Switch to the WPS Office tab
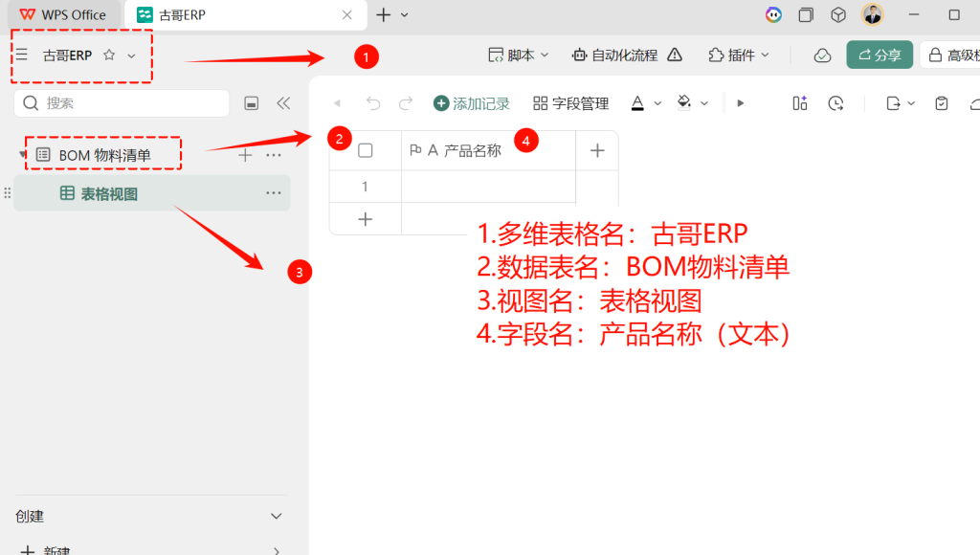Screen dimensions: 980x555 pyautogui.click(x=63, y=15)
